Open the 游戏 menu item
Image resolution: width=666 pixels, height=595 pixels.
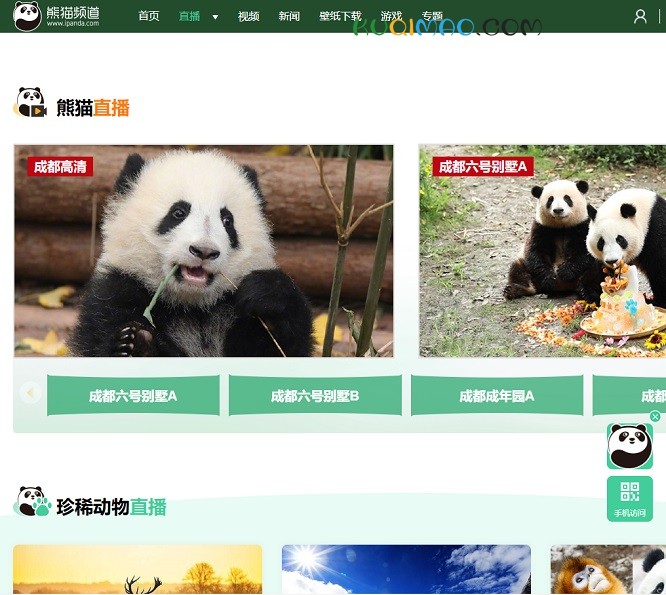[391, 16]
